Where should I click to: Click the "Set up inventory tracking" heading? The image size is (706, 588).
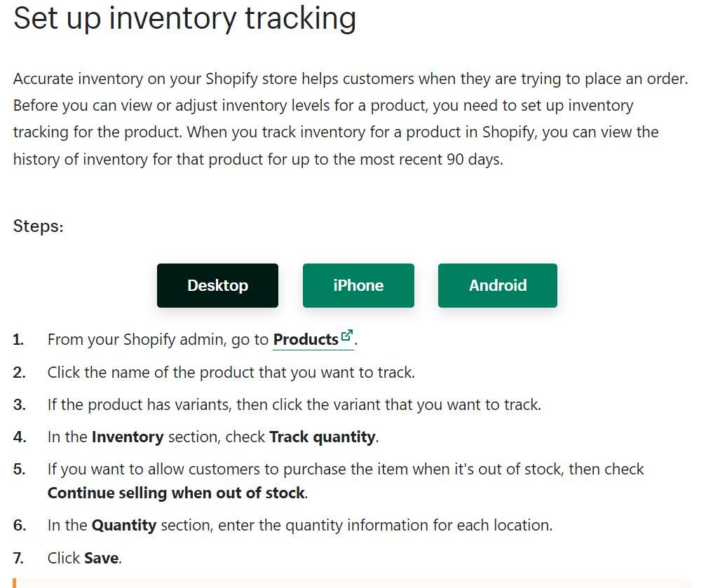(x=184, y=18)
